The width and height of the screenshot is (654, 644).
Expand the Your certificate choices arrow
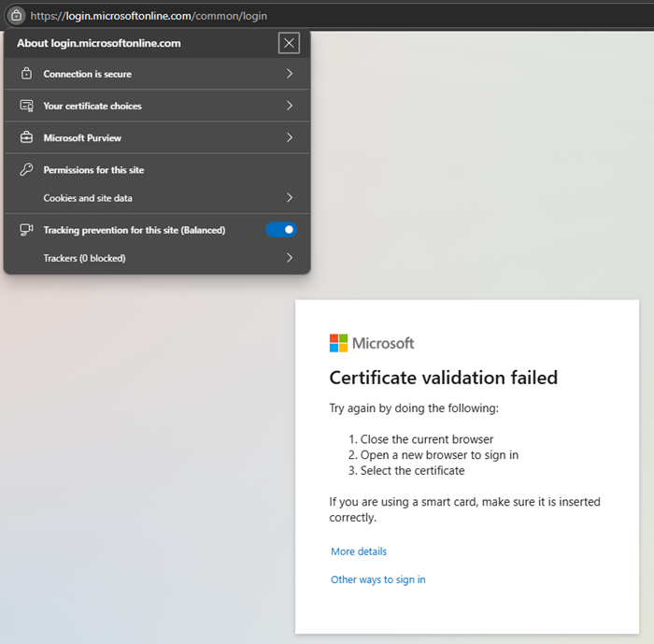[x=290, y=106]
